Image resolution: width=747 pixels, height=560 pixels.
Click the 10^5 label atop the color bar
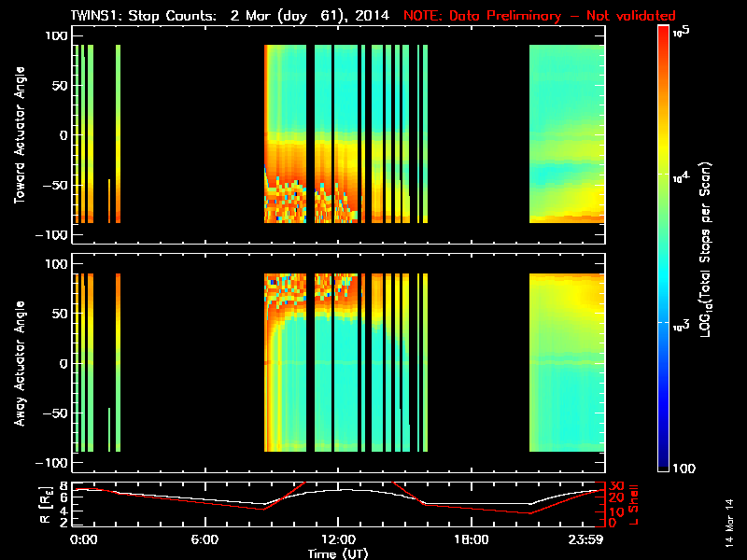[x=680, y=33]
